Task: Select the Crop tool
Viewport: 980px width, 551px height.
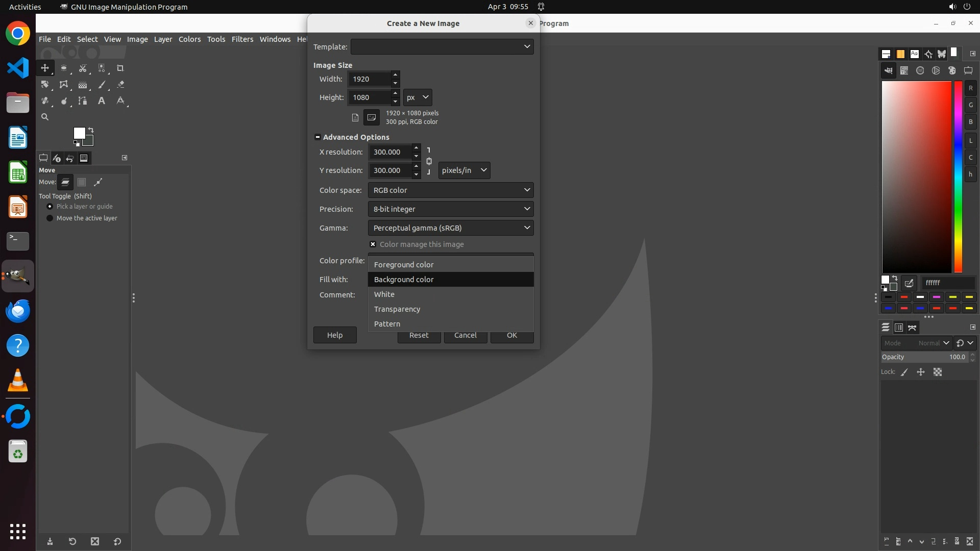Action: [120, 68]
